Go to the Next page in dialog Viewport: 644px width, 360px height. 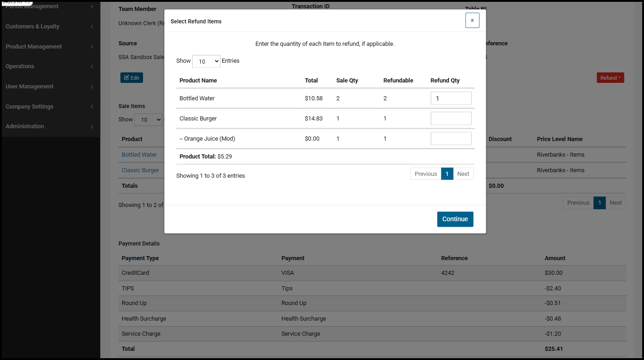[x=463, y=174]
